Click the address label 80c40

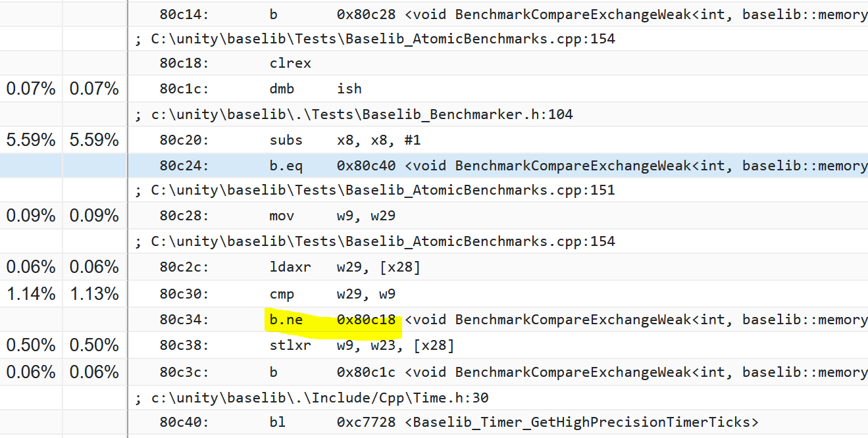click(x=184, y=422)
